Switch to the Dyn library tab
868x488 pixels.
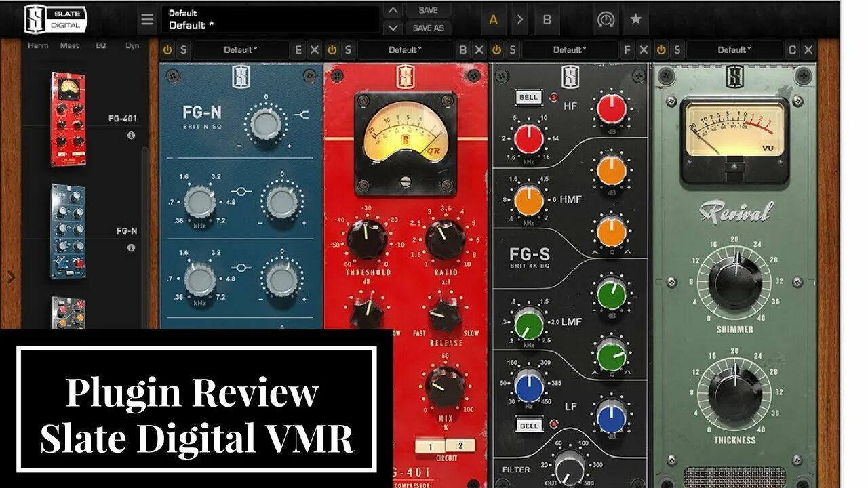[132, 45]
